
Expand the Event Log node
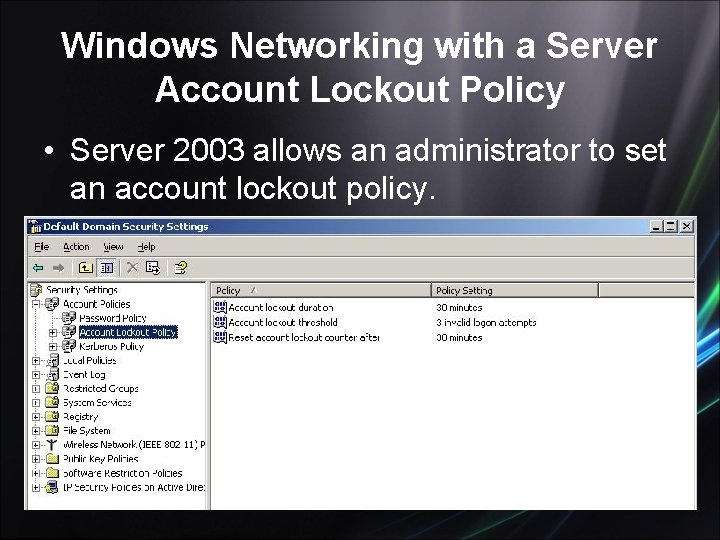coord(36,375)
